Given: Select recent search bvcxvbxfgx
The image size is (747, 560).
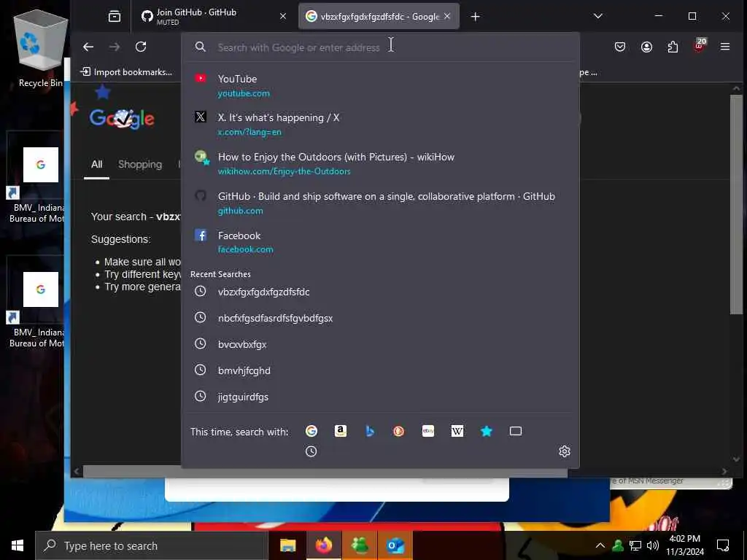Looking at the screenshot, I should pos(380,344).
